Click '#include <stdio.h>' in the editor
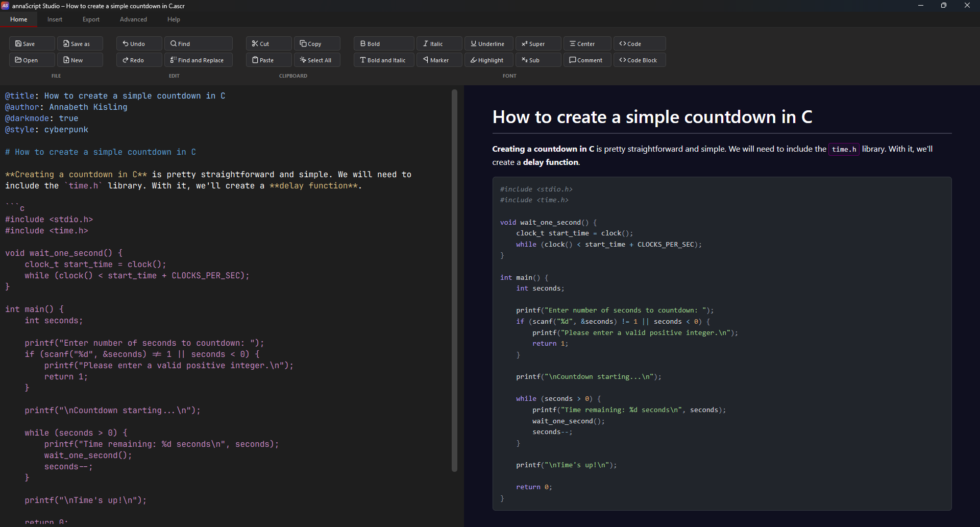 (x=49, y=220)
